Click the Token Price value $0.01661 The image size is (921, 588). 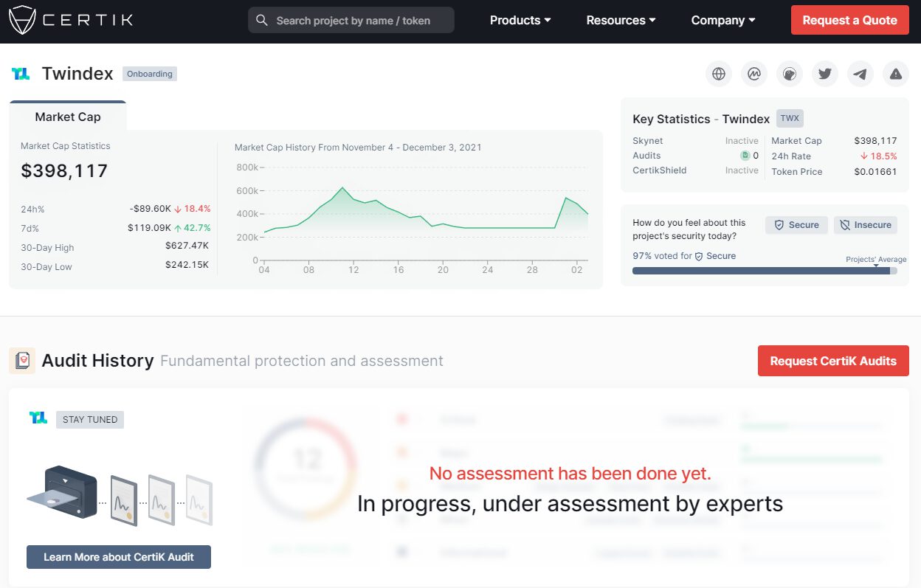(x=875, y=172)
